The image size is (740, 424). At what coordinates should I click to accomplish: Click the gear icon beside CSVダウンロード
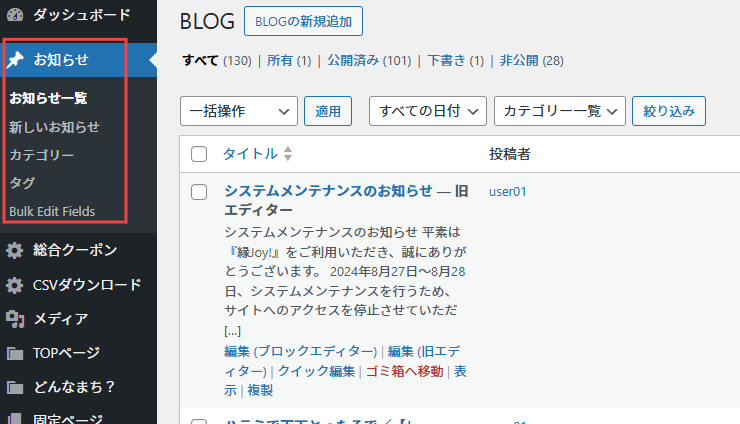tap(15, 285)
